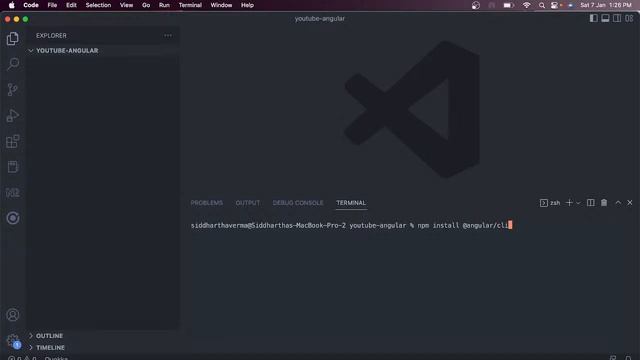Close the terminal panel with X

click(x=630, y=203)
